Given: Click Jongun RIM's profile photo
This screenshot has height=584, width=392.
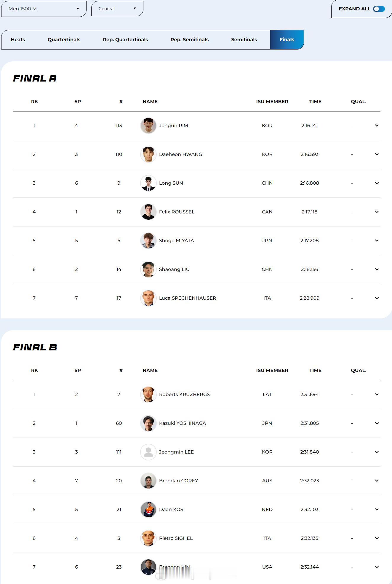Looking at the screenshot, I should click(x=148, y=126).
